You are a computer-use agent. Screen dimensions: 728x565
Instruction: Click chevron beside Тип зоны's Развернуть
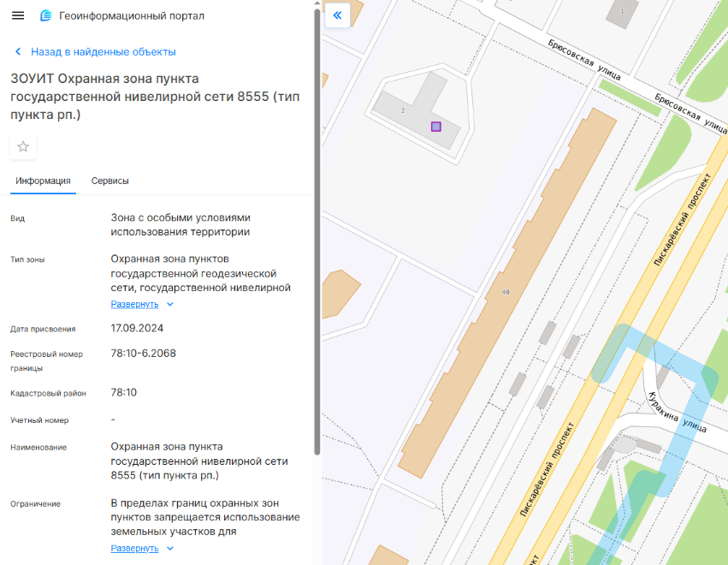click(170, 304)
